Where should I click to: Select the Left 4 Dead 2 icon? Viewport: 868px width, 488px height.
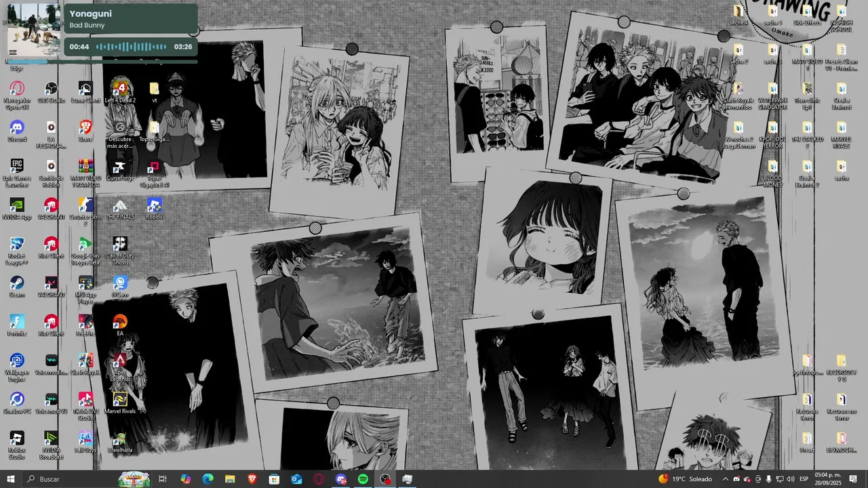(120, 93)
